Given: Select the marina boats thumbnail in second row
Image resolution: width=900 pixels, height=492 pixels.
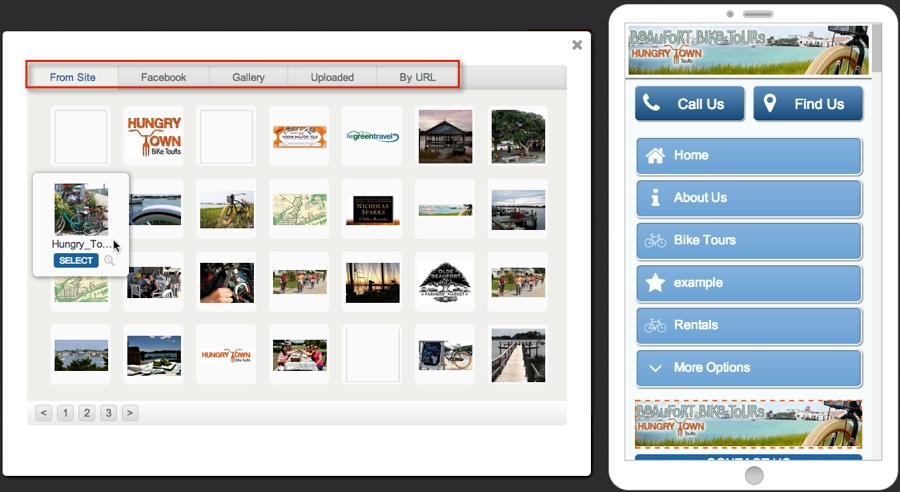Looking at the screenshot, I should click(518, 209).
